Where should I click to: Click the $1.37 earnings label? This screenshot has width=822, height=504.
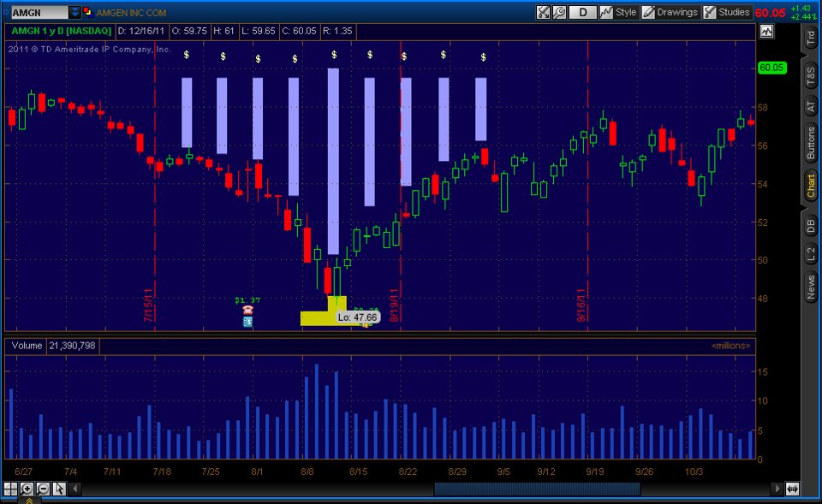click(247, 300)
